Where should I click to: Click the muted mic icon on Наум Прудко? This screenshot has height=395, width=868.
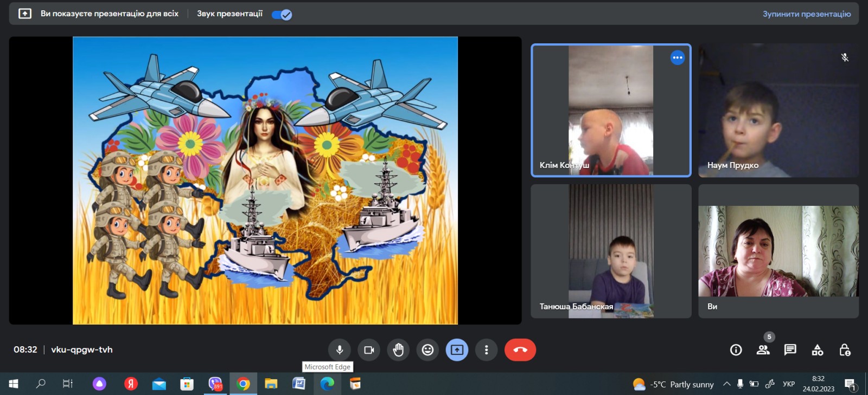(x=845, y=57)
